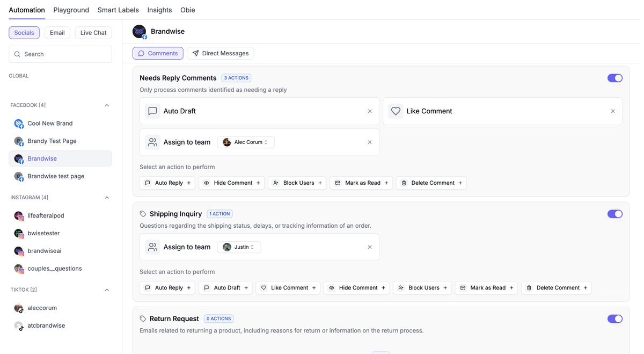Click the Delete Comment trash icon
Viewport: 644px width, 354px height.
tap(403, 183)
